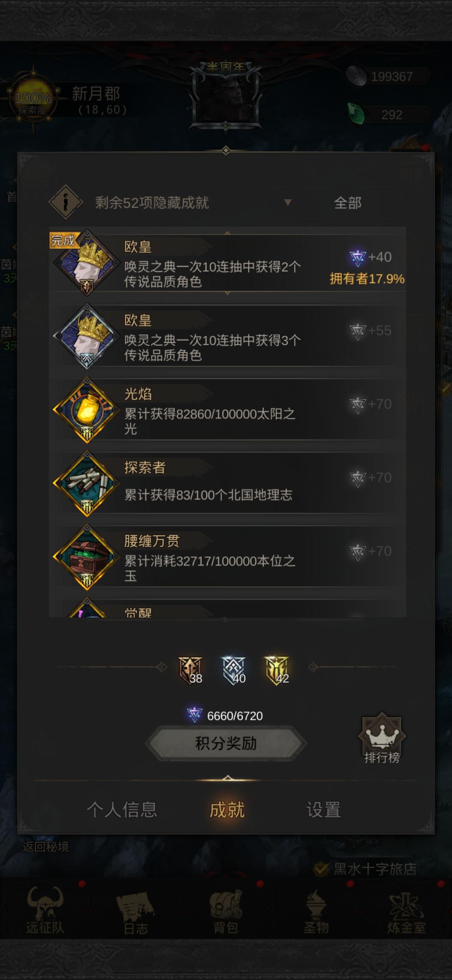Image resolution: width=452 pixels, height=980 pixels.
Task: Click the 返回秘境 link
Action: [45, 847]
